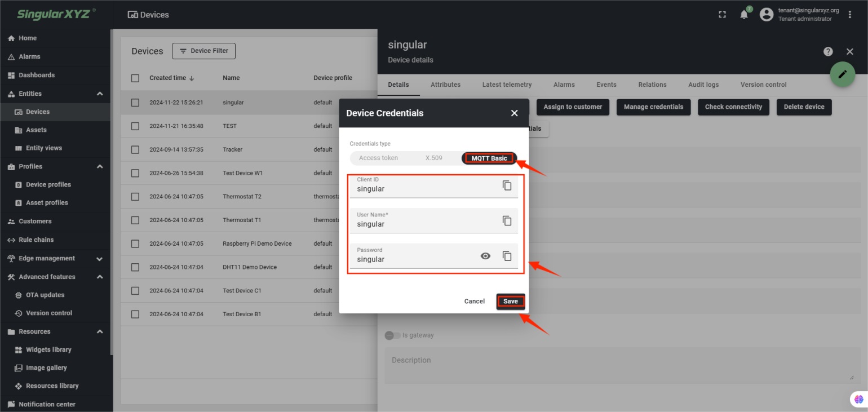Click the green pencil edit button
The height and width of the screenshot is (412, 868).
tap(842, 74)
